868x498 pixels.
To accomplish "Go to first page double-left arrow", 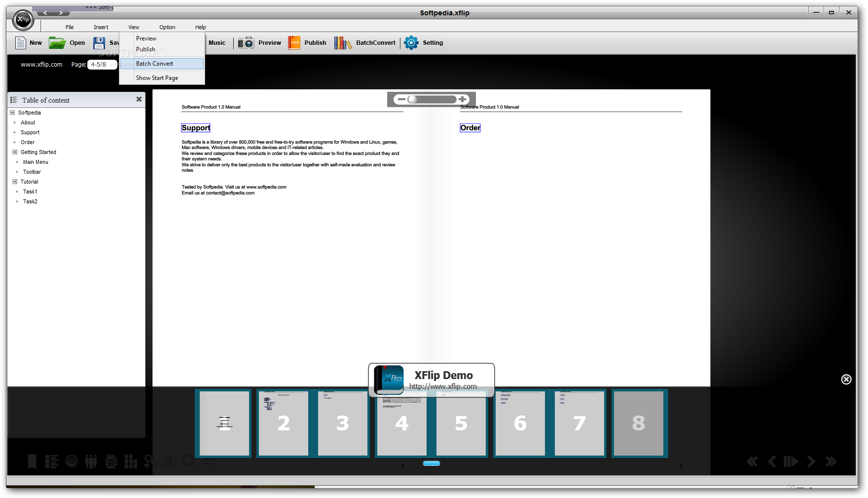I will [752, 461].
